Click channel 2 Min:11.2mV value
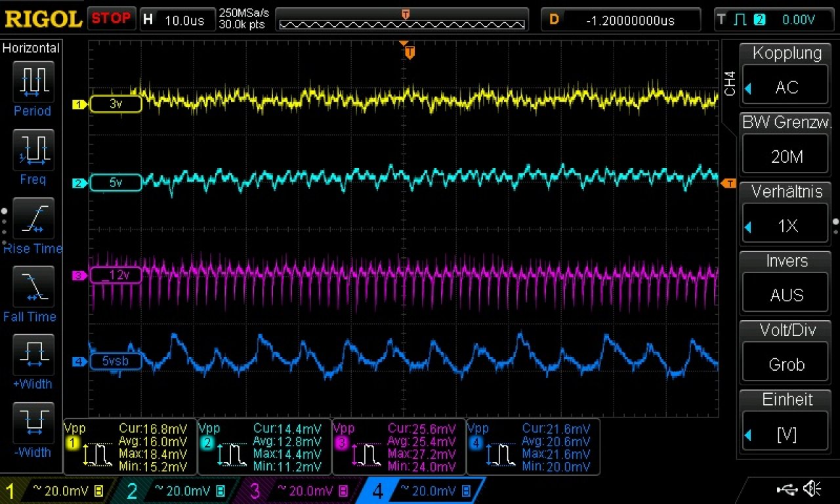The height and width of the screenshot is (504, 840). [287, 467]
